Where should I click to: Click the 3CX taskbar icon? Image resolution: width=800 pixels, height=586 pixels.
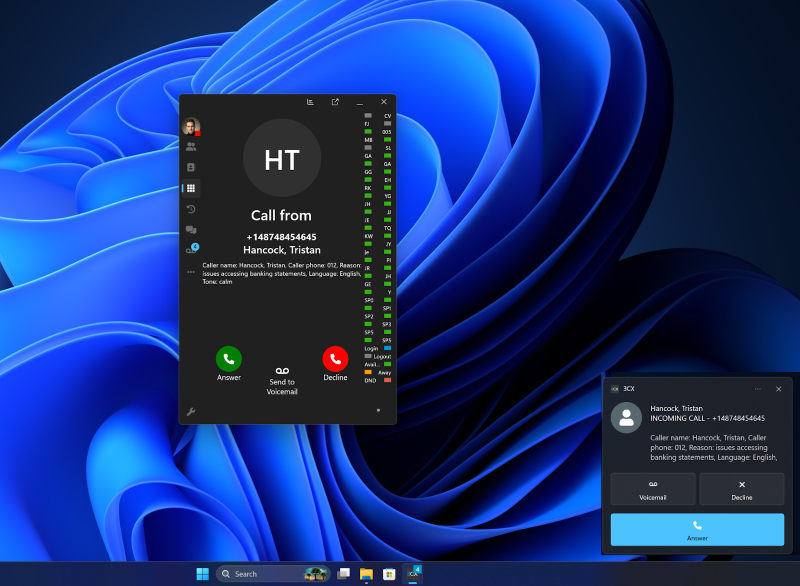412,573
